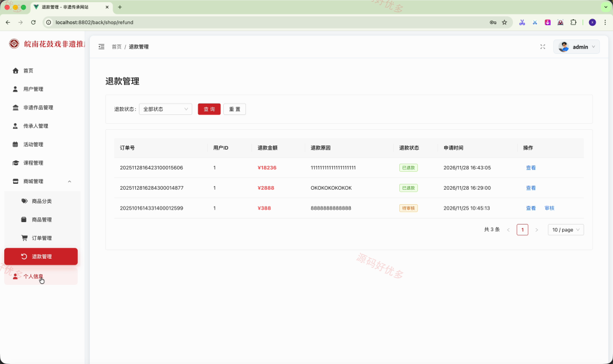
Task: Click the 首页 breadcrumb link
Action: point(117,47)
